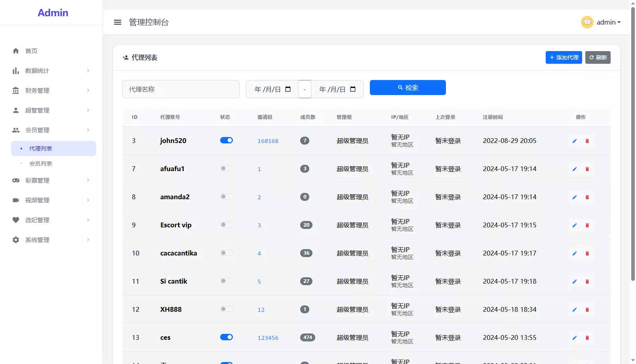Screen dimensions: 636x364
Task: Select the 视频管理 video camera icon
Action: coord(16,200)
